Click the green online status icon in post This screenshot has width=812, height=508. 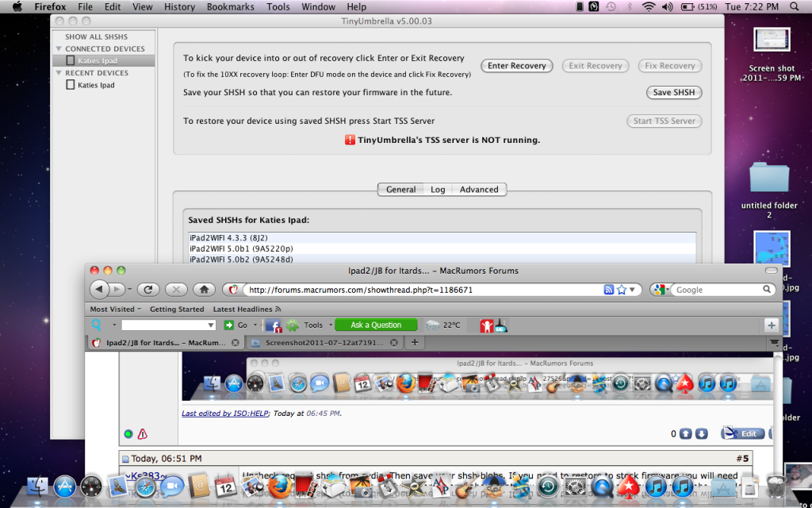(x=128, y=434)
